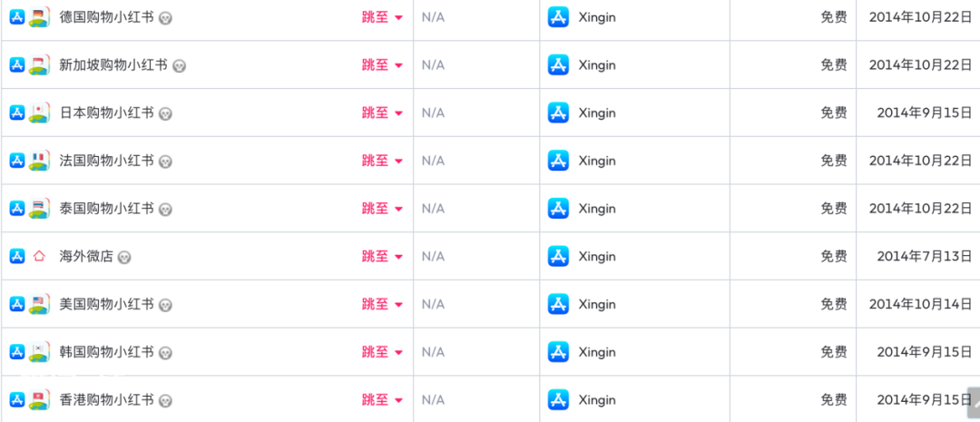Click the skull icon next to 美国购物小红书
Screen dimensions: 980x422
165,305
